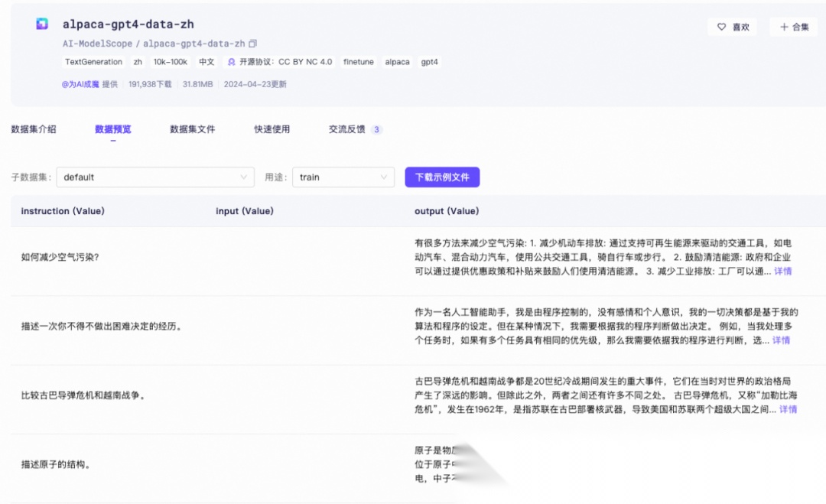Open the 用途 train dropdown
826x504 pixels.
click(343, 177)
